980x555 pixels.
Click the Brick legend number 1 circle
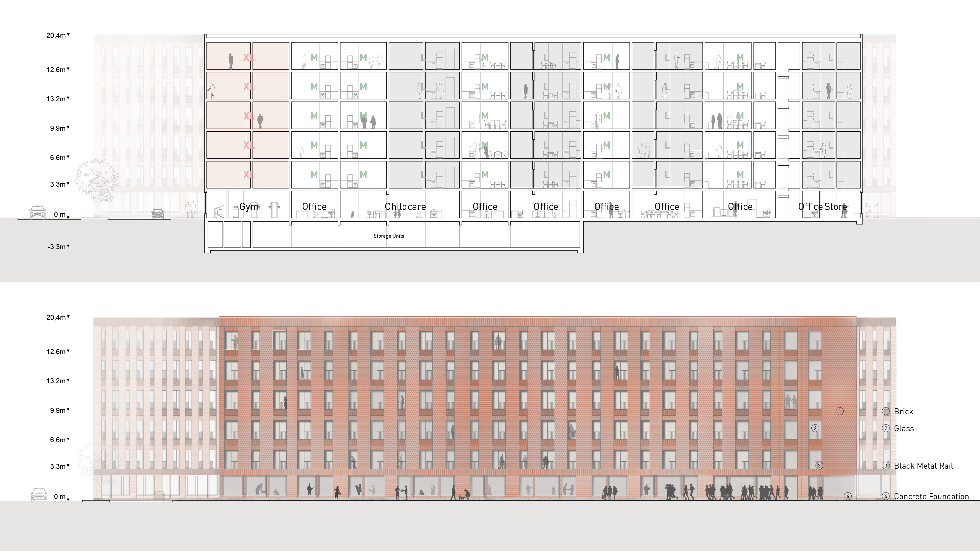pyautogui.click(x=886, y=411)
